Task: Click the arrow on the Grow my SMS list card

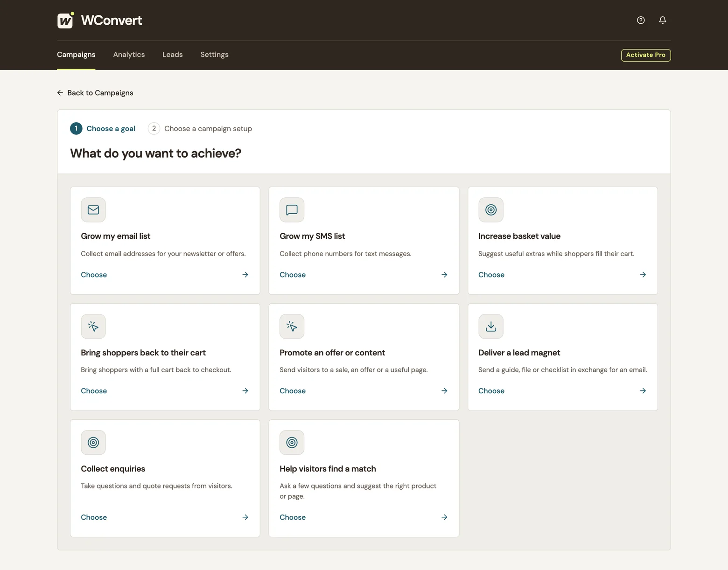Action: point(444,275)
